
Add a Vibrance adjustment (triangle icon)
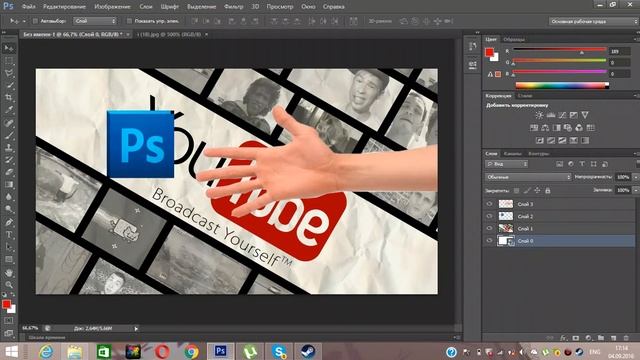pos(585,115)
